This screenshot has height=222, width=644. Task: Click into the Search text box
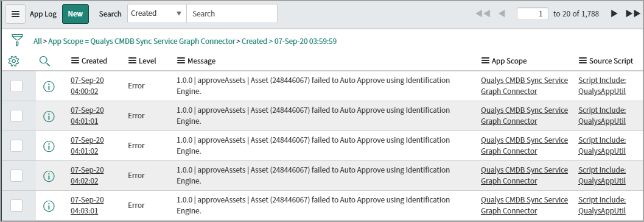tap(232, 13)
